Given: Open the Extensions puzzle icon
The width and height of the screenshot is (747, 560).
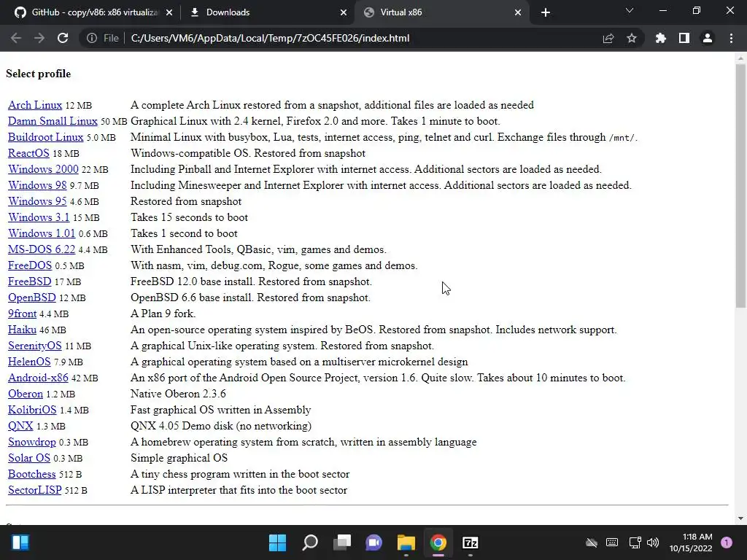Looking at the screenshot, I should 661,38.
